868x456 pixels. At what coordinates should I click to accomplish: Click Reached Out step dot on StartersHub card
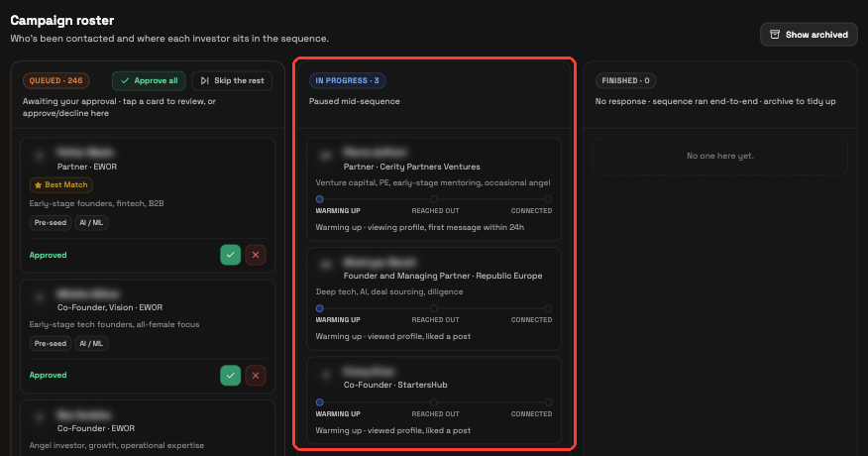(x=434, y=402)
